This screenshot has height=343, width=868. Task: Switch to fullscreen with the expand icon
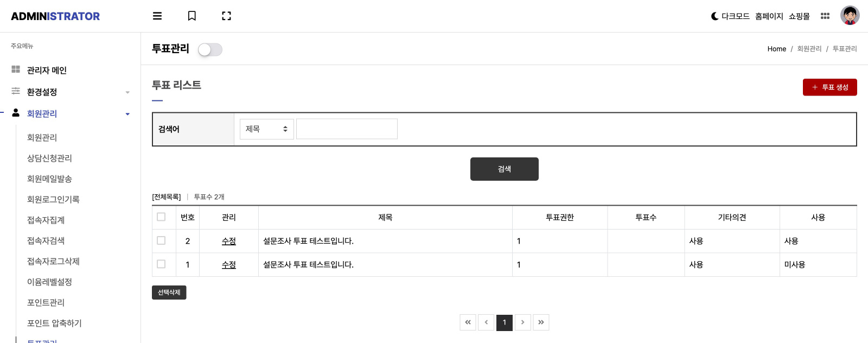coord(227,16)
